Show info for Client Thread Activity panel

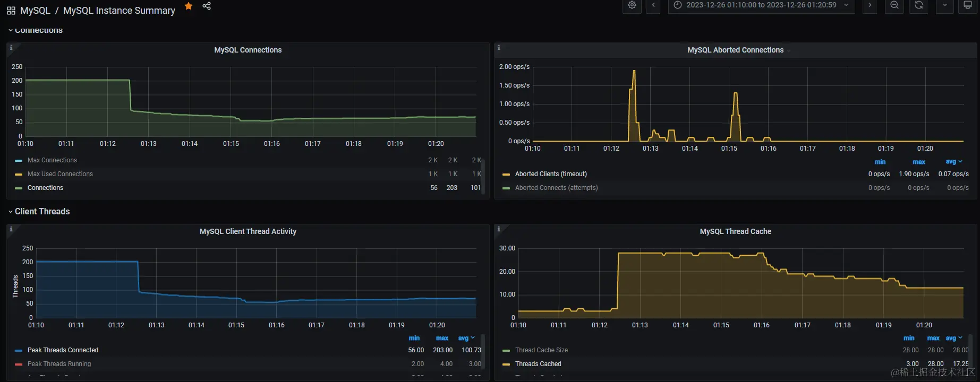(x=11, y=229)
